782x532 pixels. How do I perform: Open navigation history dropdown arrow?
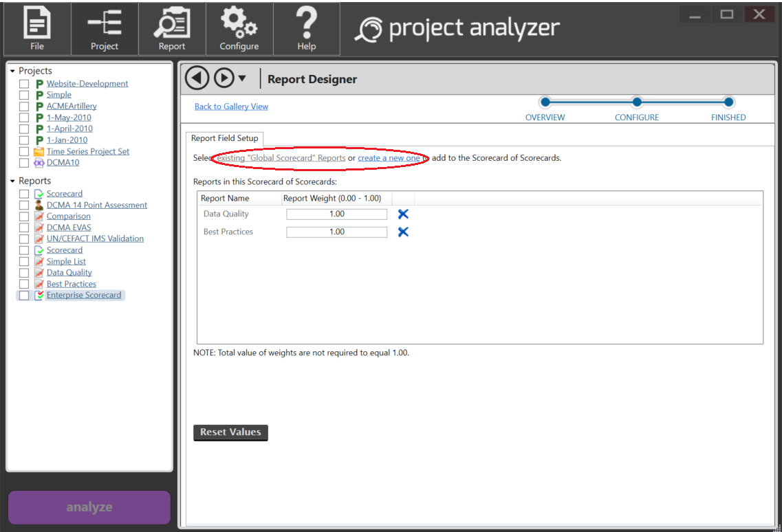click(242, 79)
